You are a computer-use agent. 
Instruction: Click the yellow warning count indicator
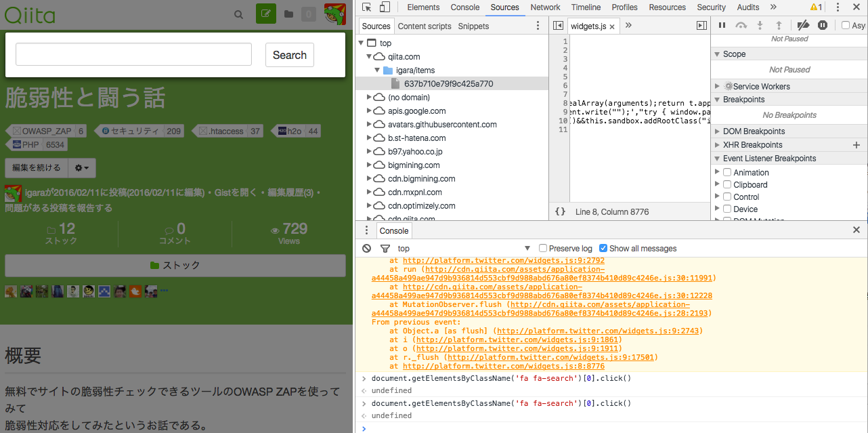pos(816,7)
